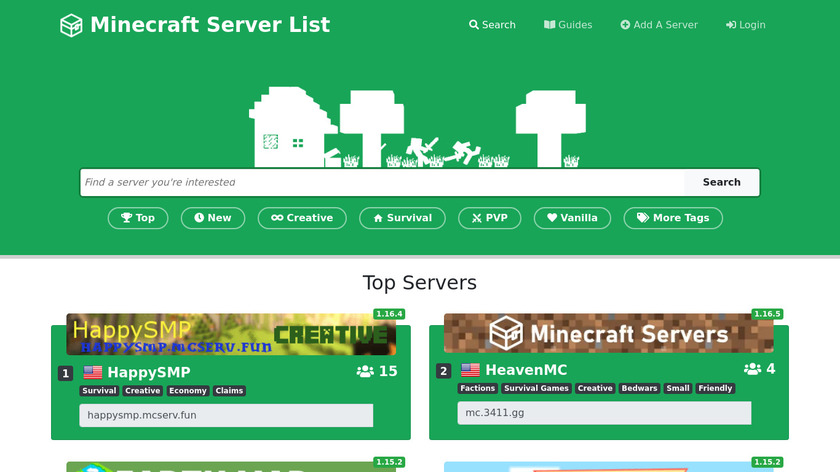Filter servers by Vanilla tag pill
The width and height of the screenshot is (840, 472).
[x=572, y=218]
